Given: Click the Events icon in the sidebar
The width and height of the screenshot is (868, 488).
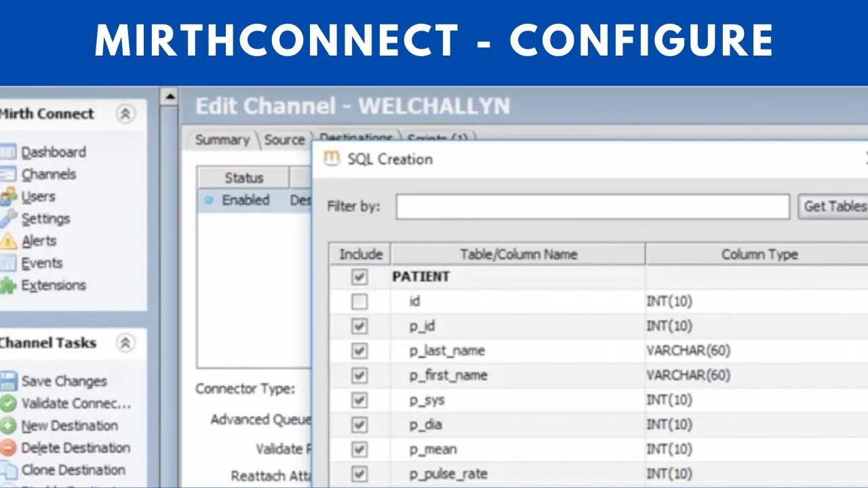Looking at the screenshot, I should (x=7, y=263).
